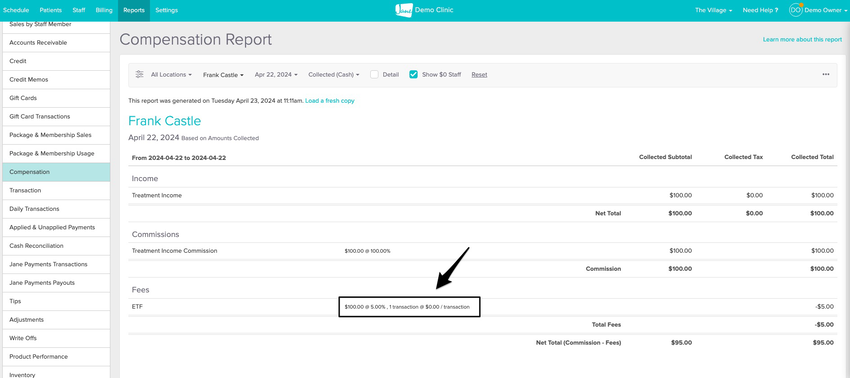Image resolution: width=850 pixels, height=378 pixels.
Task: Open Daily Transactions report
Action: (55, 209)
